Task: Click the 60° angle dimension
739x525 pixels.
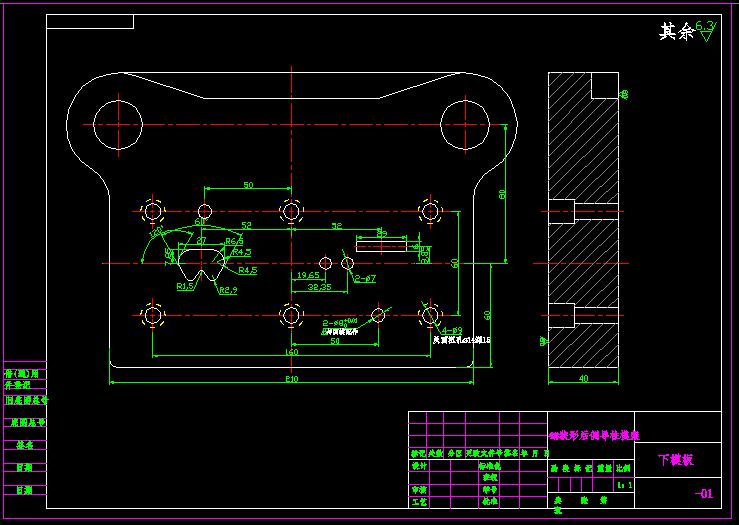Action: tap(200, 221)
